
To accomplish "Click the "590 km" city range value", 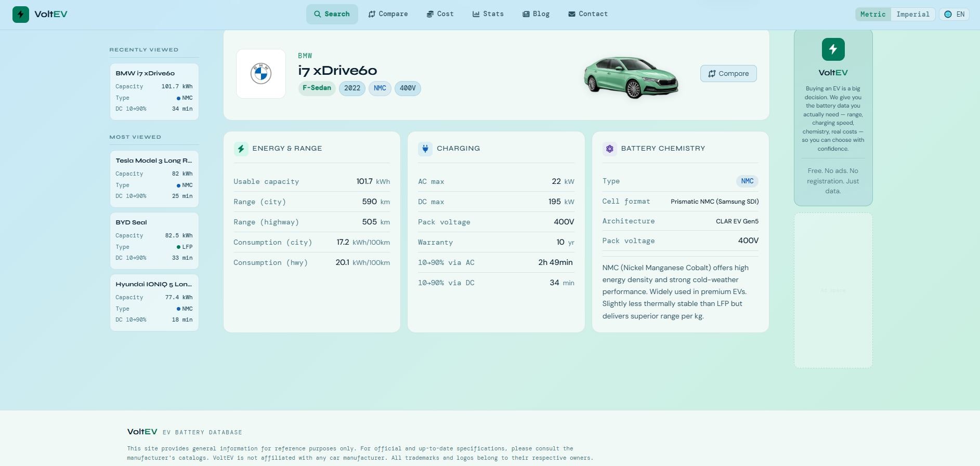I will pos(376,202).
